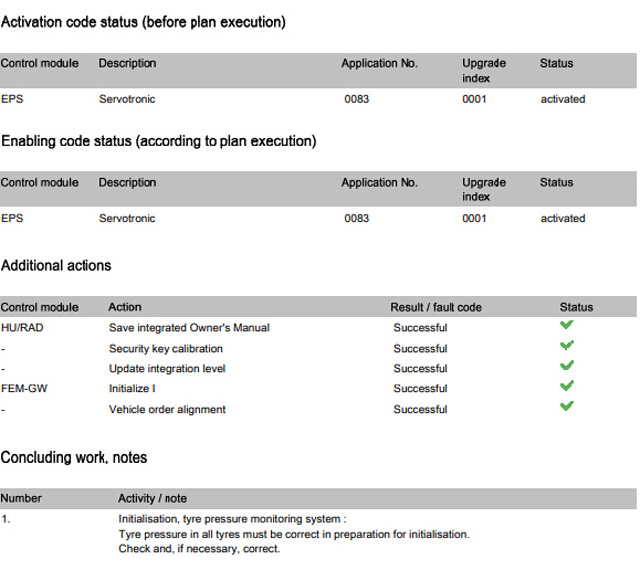This screenshot has width=640, height=570.
Task: Click the 'Activity / note' column header
Action: pyautogui.click(x=152, y=498)
